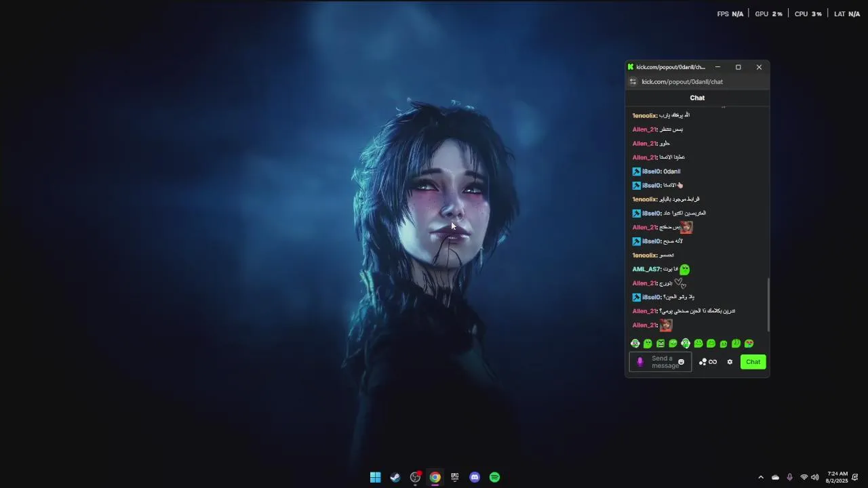The image size is (868, 488).
Task: Open AML_AS7 user profile from chat
Action: click(x=646, y=269)
